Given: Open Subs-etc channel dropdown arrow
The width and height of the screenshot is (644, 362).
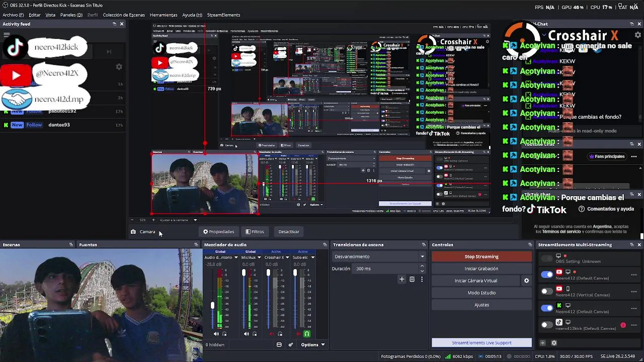Looking at the screenshot, I should click(312, 257).
